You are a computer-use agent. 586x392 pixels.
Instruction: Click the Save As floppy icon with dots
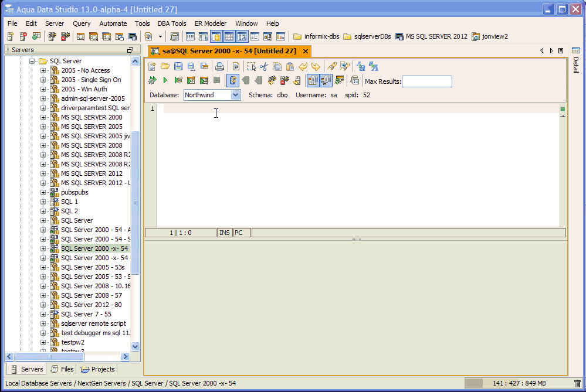[x=191, y=66]
